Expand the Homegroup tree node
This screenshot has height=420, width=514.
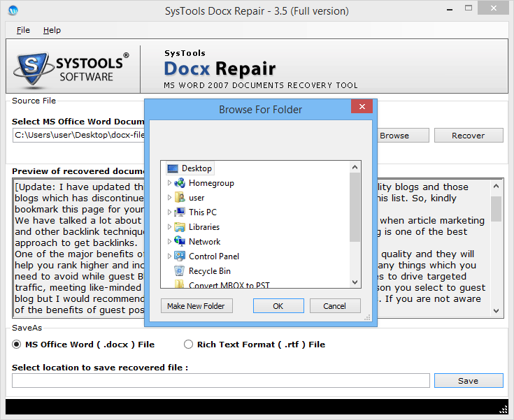[169, 183]
